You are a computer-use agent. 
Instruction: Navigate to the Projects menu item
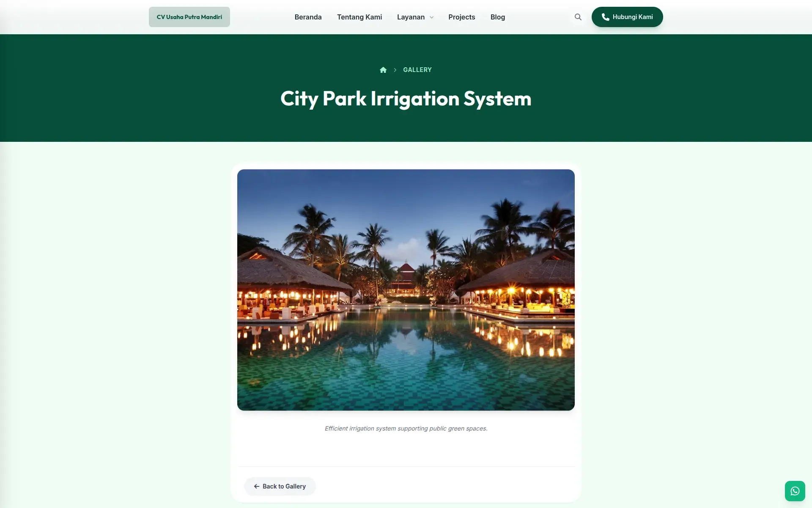pyautogui.click(x=462, y=17)
